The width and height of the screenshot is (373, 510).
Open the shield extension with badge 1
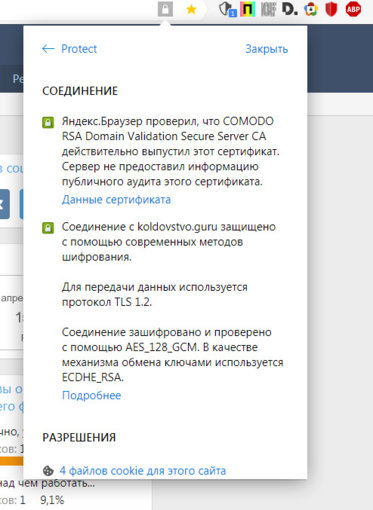point(228,9)
